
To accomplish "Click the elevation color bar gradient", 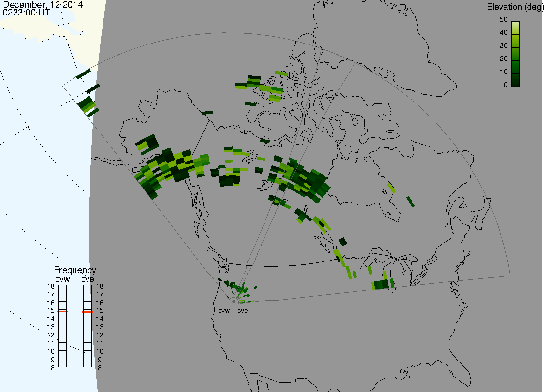I will tap(515, 55).
